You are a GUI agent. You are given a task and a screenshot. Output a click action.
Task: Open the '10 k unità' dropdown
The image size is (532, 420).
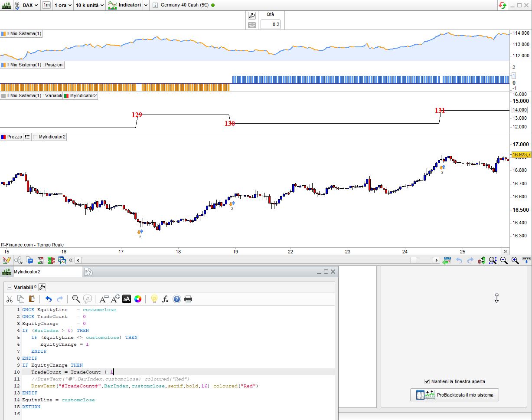pos(90,5)
